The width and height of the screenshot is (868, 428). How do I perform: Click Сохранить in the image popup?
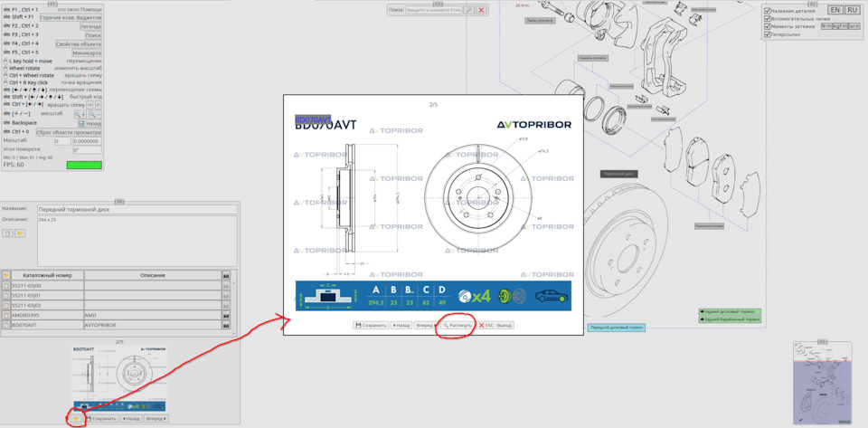click(x=371, y=326)
